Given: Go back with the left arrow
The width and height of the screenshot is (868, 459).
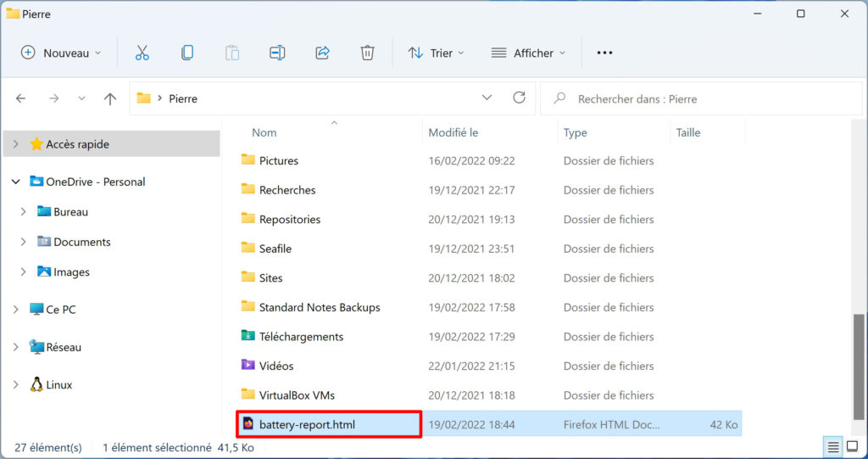Looking at the screenshot, I should coord(20,98).
